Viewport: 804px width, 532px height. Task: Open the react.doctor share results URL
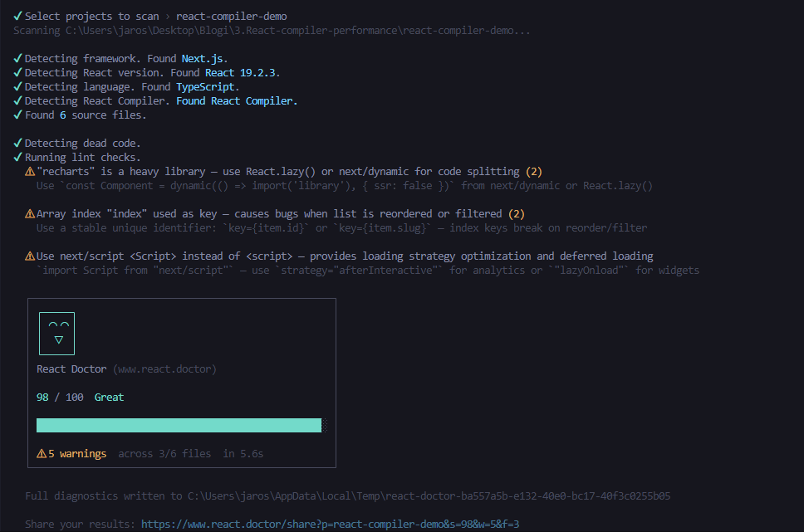[330, 525]
